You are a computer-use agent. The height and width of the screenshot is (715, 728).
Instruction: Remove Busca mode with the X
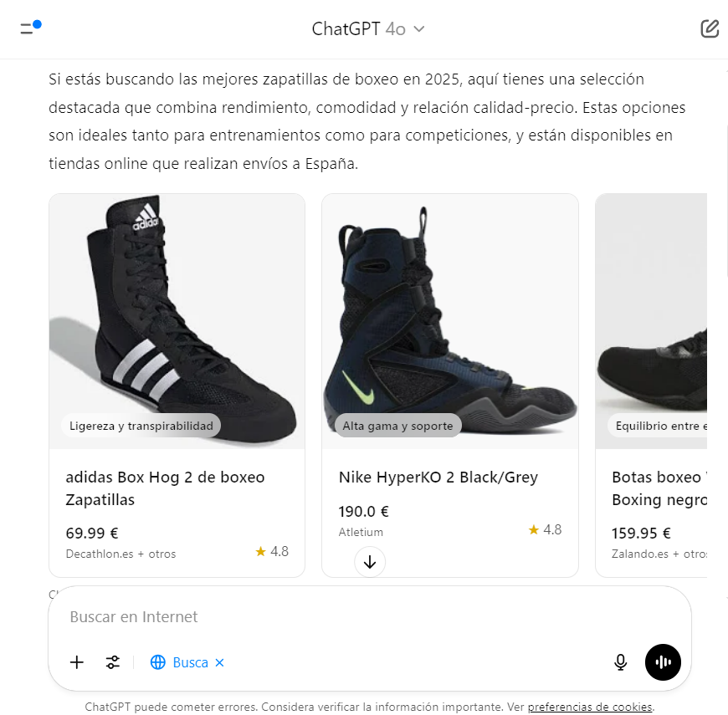click(x=219, y=662)
